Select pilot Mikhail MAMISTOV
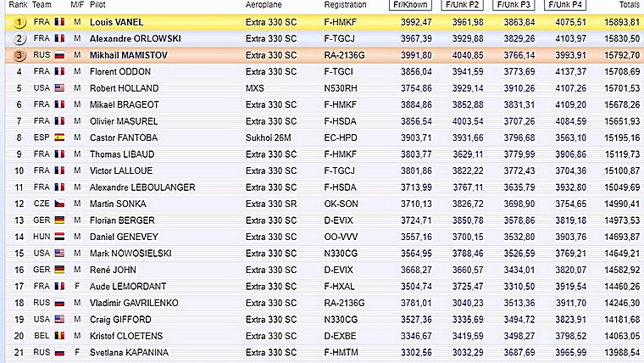644x363 pixels. point(129,55)
